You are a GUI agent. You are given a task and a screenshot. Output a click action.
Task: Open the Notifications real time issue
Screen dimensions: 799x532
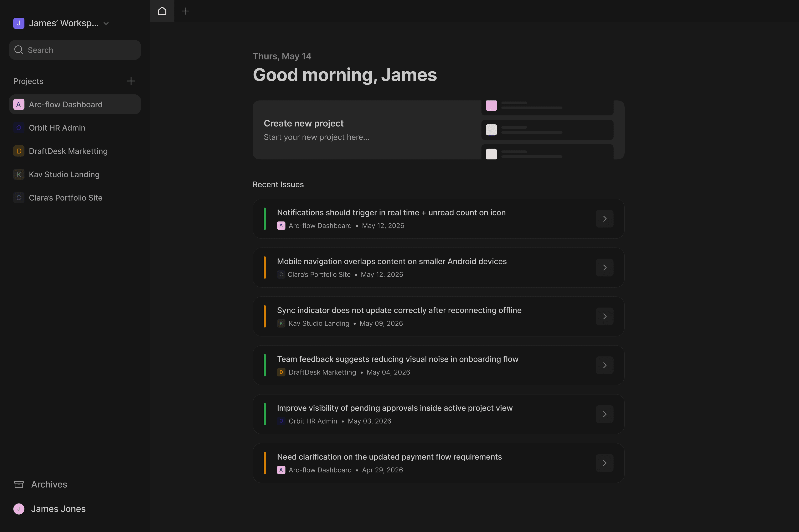(438, 219)
